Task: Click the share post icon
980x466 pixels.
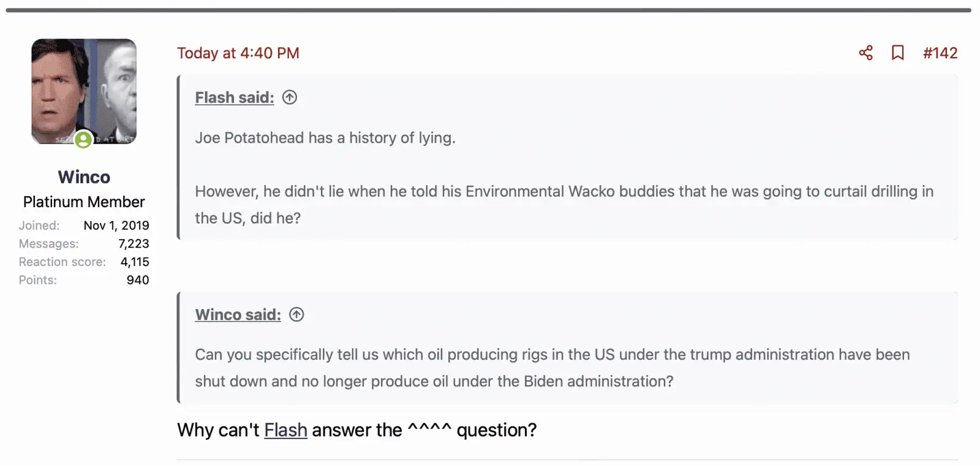Action: [x=865, y=53]
